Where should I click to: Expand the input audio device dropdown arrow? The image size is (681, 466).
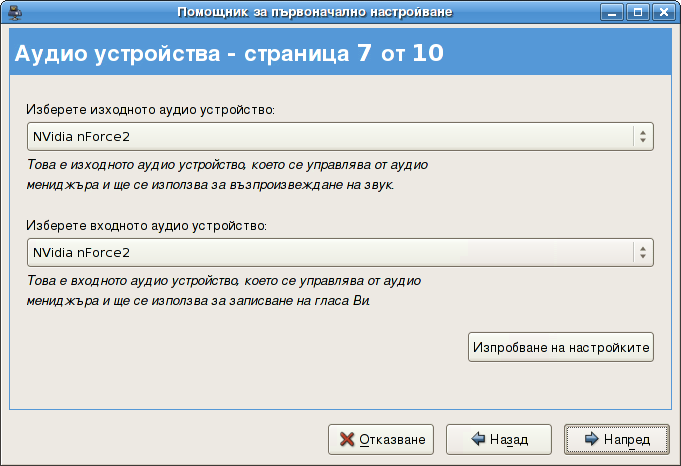641,252
